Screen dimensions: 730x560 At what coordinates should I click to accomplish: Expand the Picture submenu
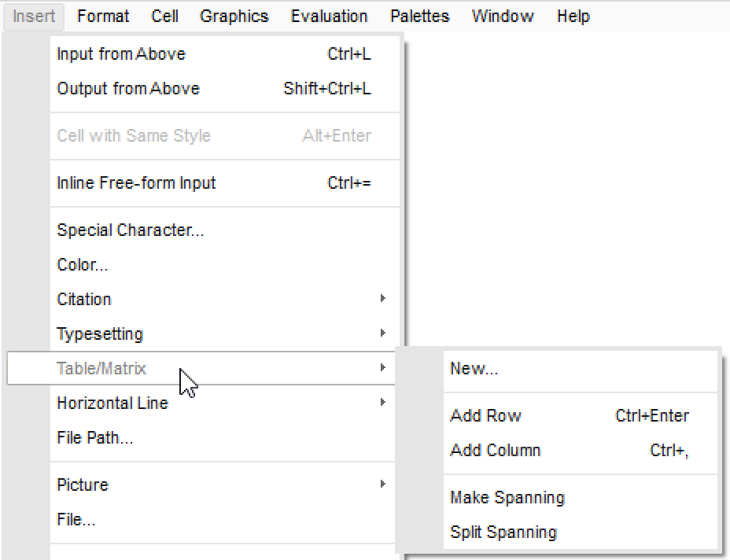point(83,485)
